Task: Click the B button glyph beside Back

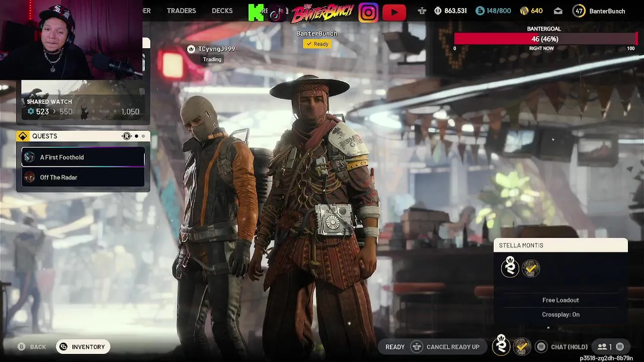Action: 22,347
